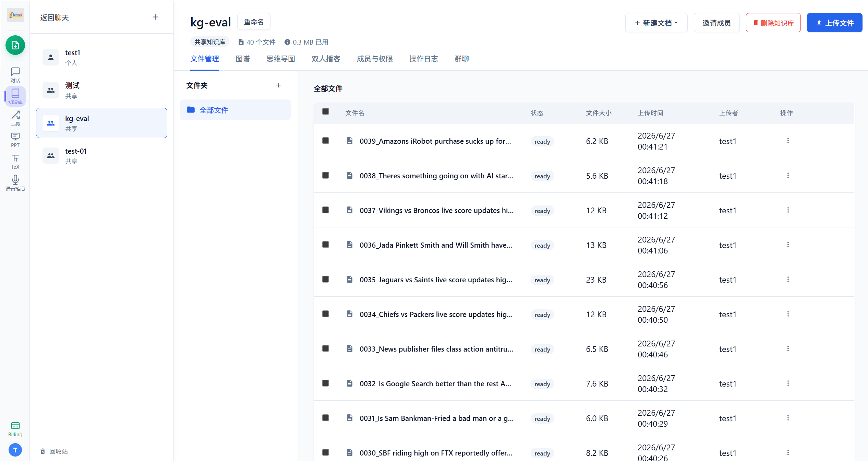Open the TeX section
Viewport: 868px width, 461px height.
tap(15, 161)
